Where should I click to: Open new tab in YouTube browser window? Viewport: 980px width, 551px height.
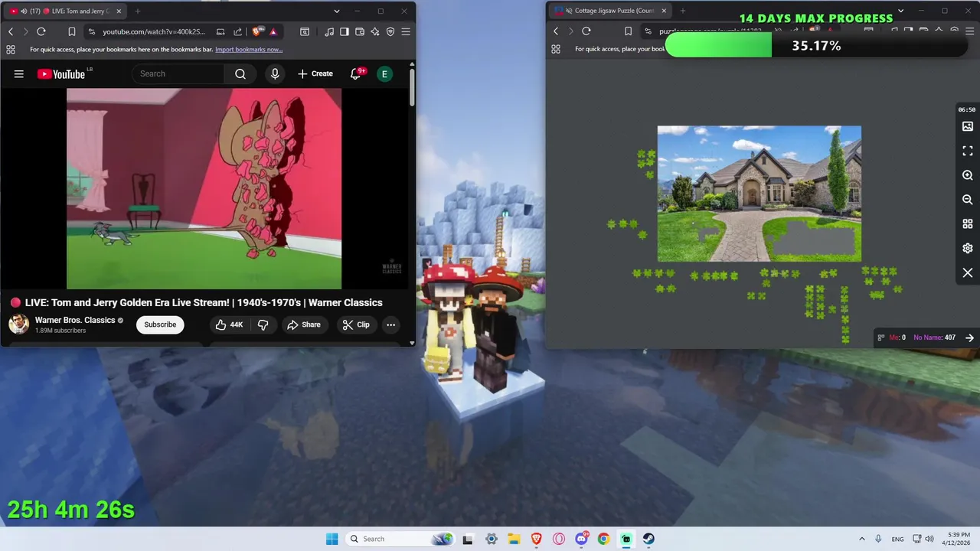[x=138, y=11]
